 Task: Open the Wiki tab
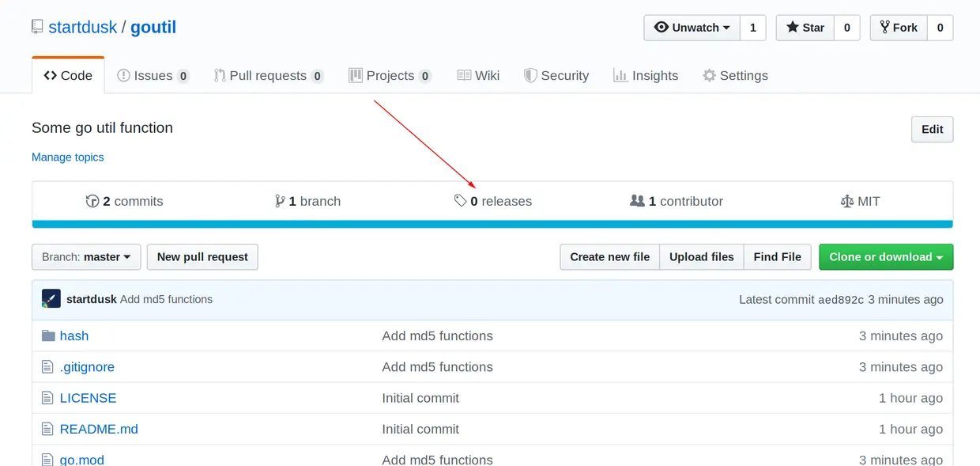tap(478, 75)
